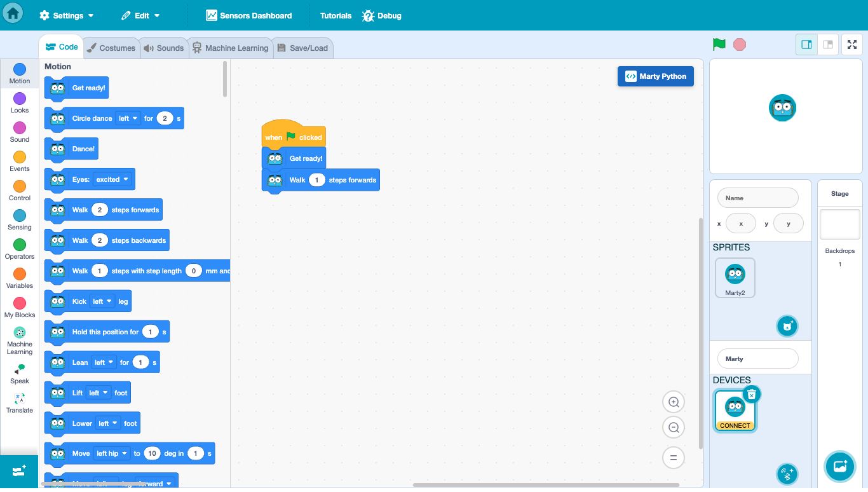Click Get ready! block in palette
Screen dimensions: 868x492
click(76, 88)
